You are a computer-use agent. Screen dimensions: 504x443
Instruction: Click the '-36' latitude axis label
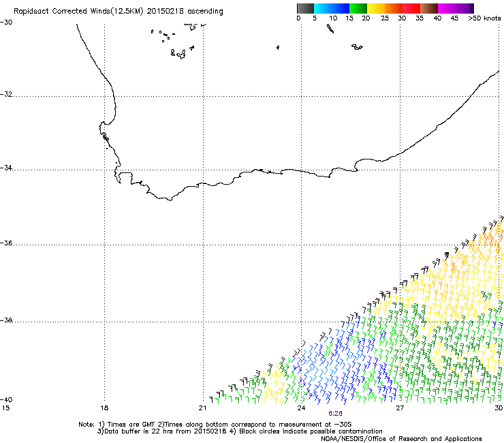(x=6, y=243)
